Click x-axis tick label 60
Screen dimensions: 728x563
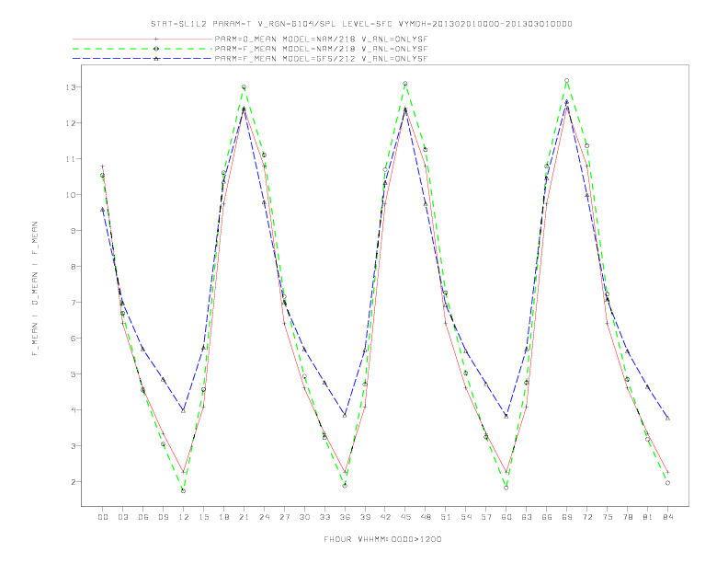(x=506, y=517)
